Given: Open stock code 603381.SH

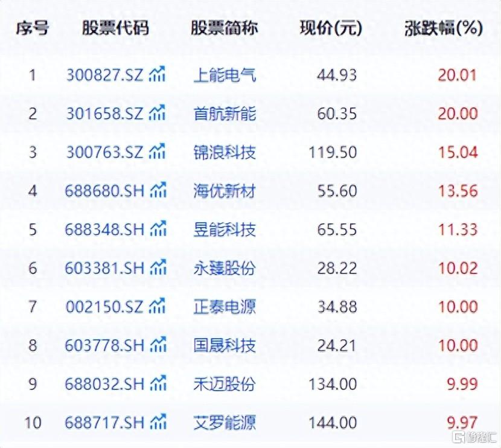Looking at the screenshot, I should coord(105,268).
